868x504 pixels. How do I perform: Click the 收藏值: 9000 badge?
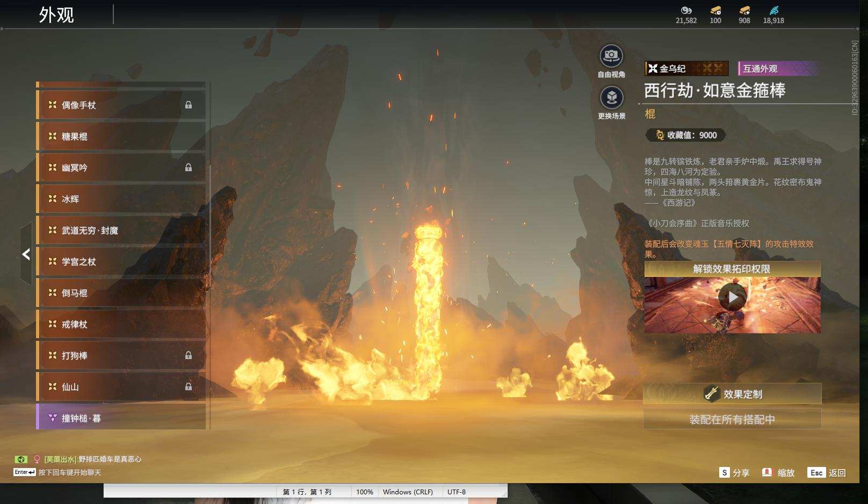tap(686, 135)
